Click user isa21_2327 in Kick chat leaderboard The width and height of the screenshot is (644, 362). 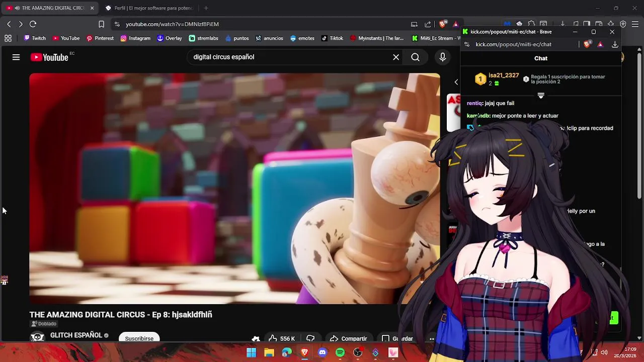[503, 75]
